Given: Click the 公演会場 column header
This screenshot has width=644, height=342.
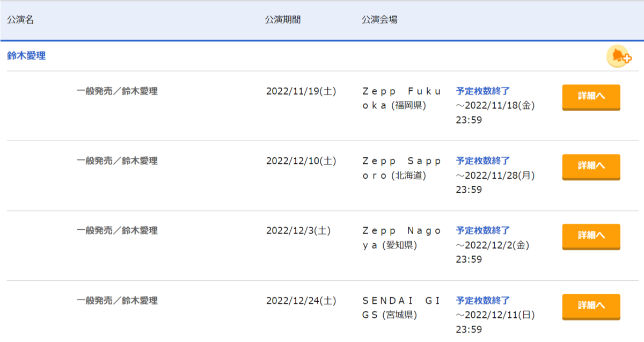Looking at the screenshot, I should pos(379,20).
